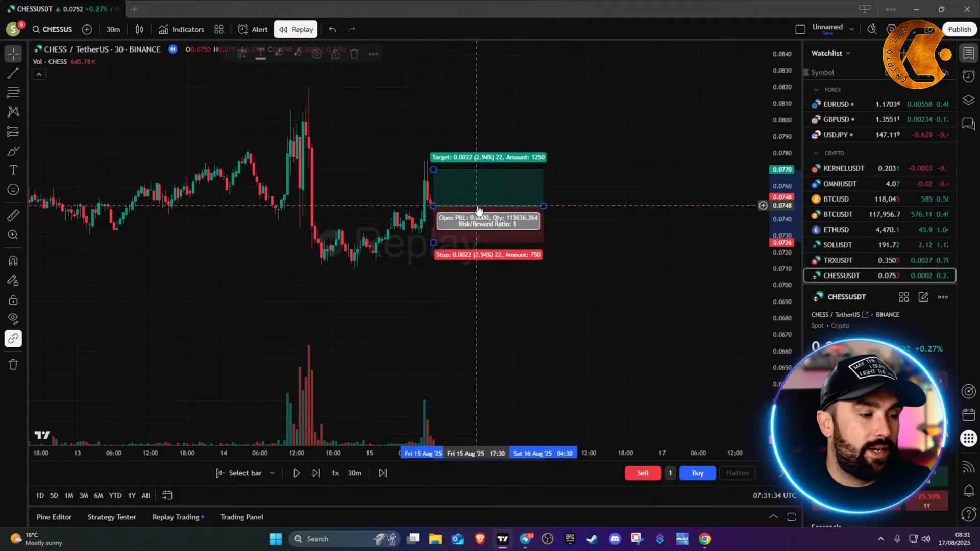Click the Flatten button
The width and height of the screenshot is (980, 551).
(737, 473)
